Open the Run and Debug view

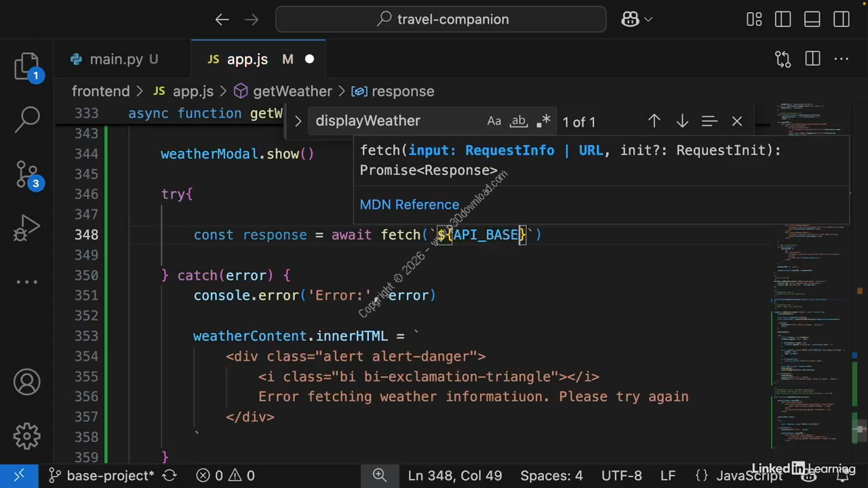[x=27, y=228]
